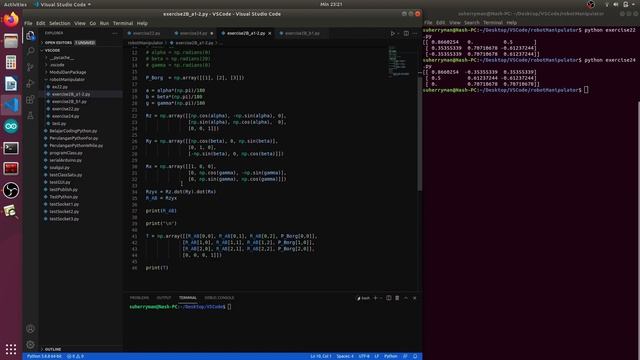Open the Activities overview in the top bar
Image resolution: width=640 pixels, height=360 pixels.
[15, 4]
